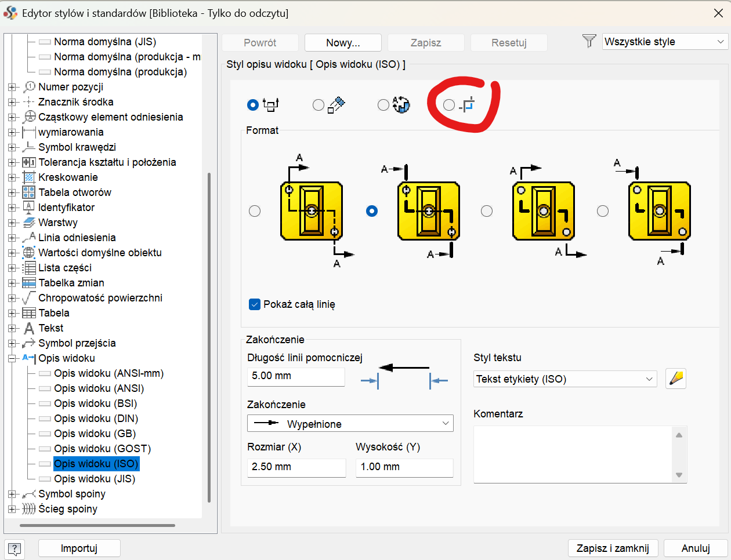731x560 pixels.
Task: Expand the Ścieg spoiny node
Action: pyautogui.click(x=12, y=509)
